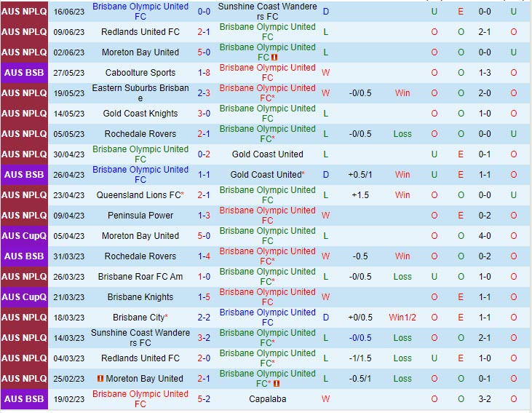Screen dimensions: 532x413
Task: Click the 1-8 score for Caboolture Sports
Action: coord(204,73)
